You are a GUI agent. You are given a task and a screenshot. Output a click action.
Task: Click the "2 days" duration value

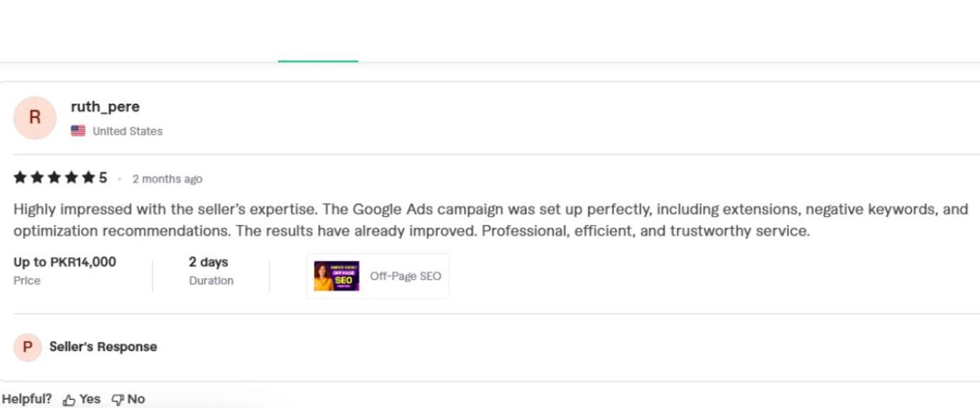click(x=208, y=262)
